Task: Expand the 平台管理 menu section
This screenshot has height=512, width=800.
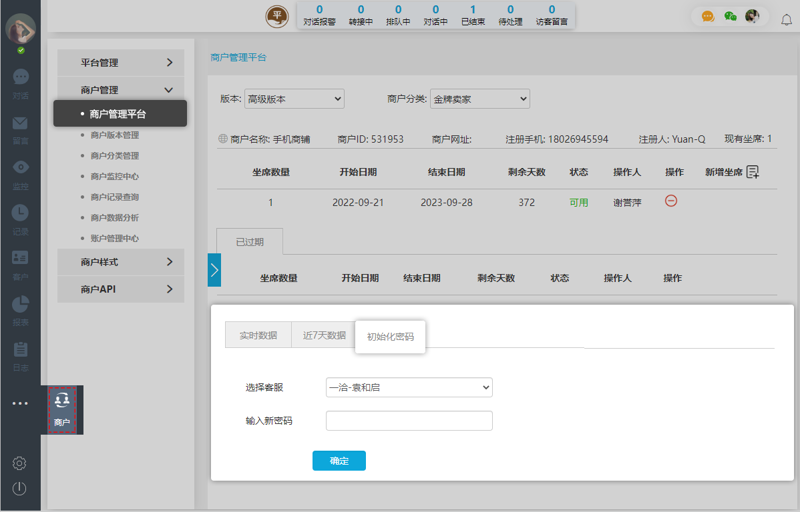Action: tap(121, 63)
